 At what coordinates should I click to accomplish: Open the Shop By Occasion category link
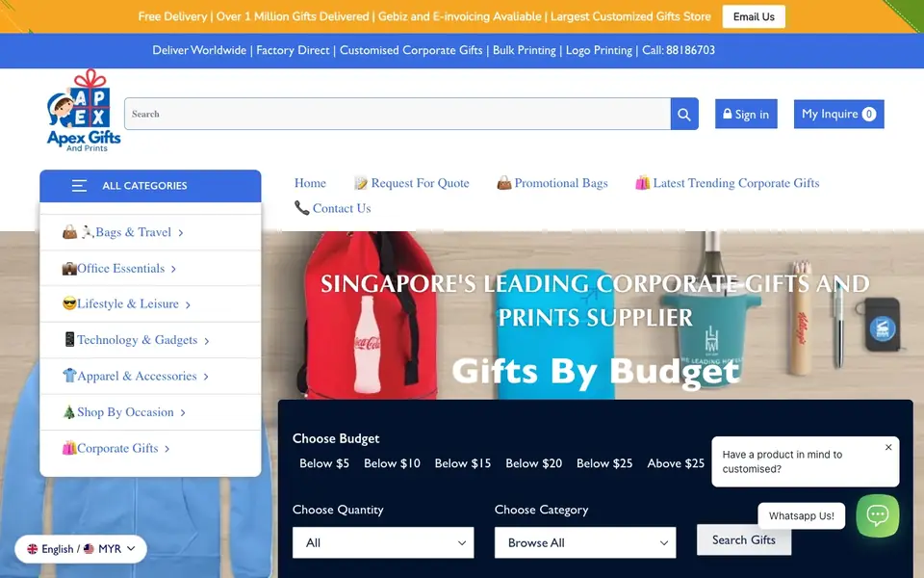125,412
